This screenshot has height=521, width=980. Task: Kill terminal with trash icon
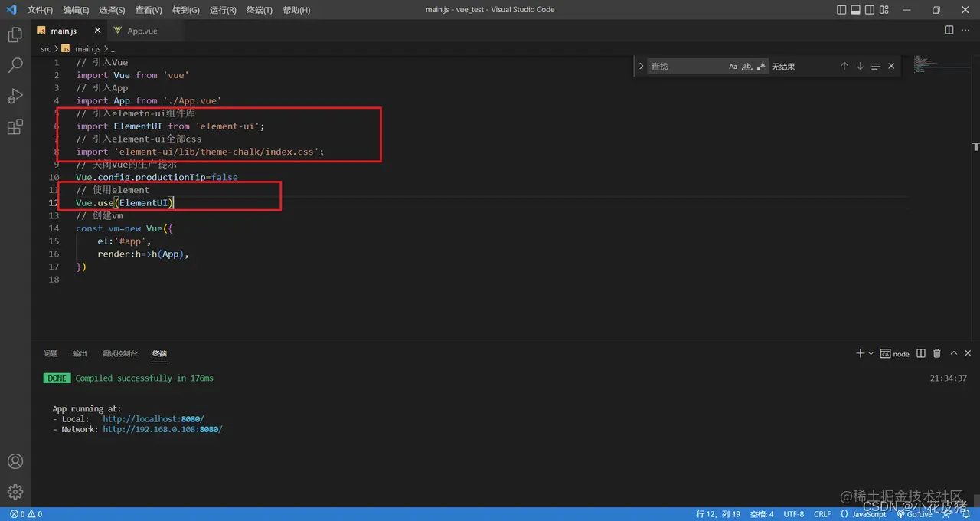point(937,353)
